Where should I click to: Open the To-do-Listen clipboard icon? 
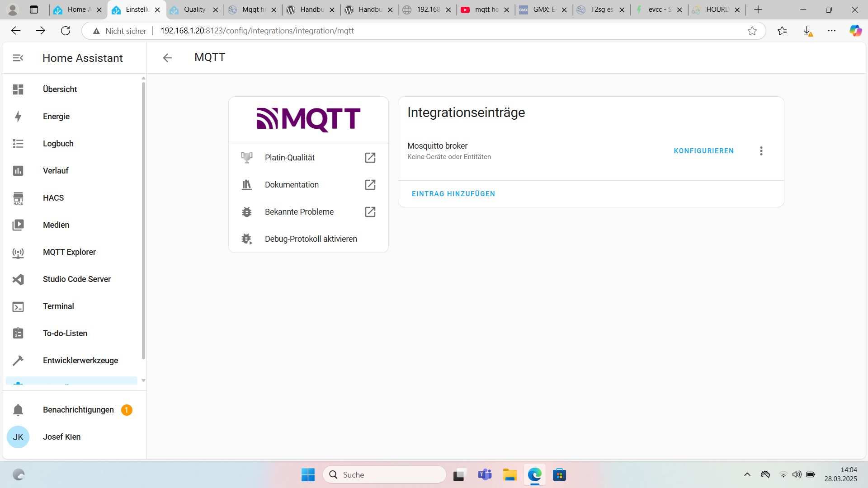click(x=18, y=333)
